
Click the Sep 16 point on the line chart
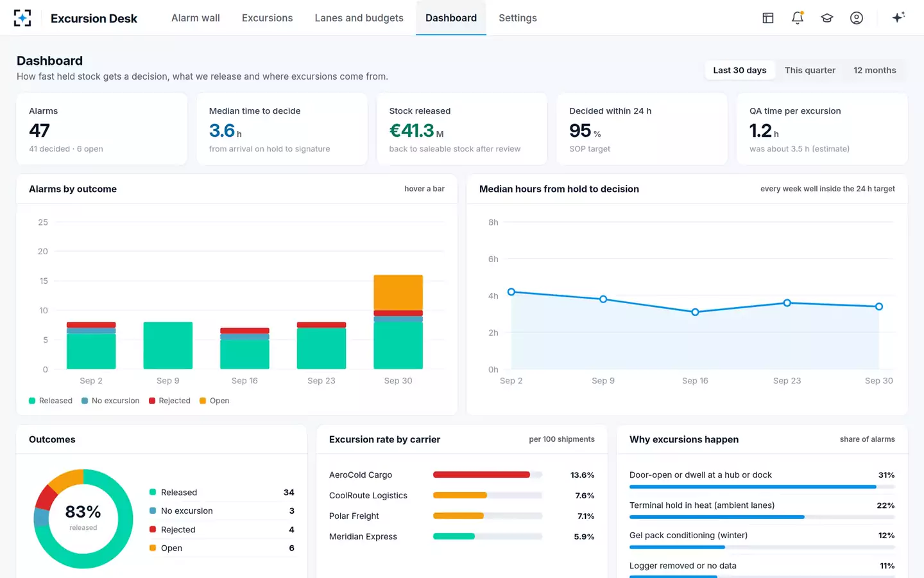click(695, 312)
